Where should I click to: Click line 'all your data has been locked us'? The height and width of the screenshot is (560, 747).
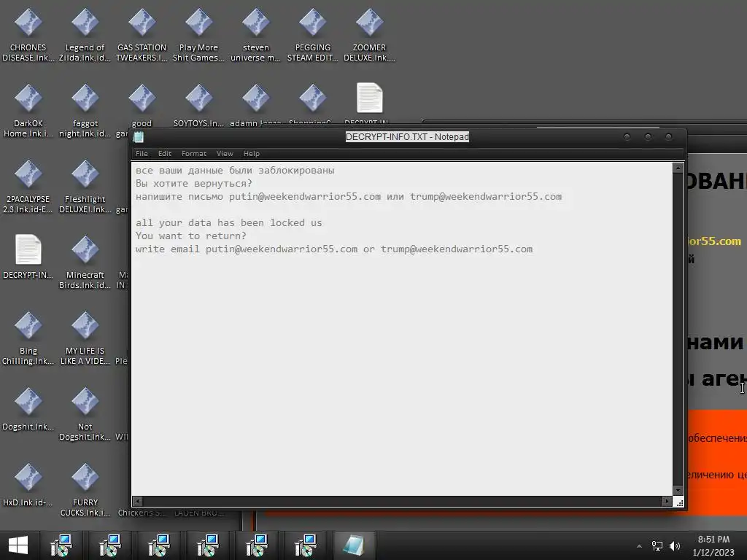pyautogui.click(x=228, y=222)
